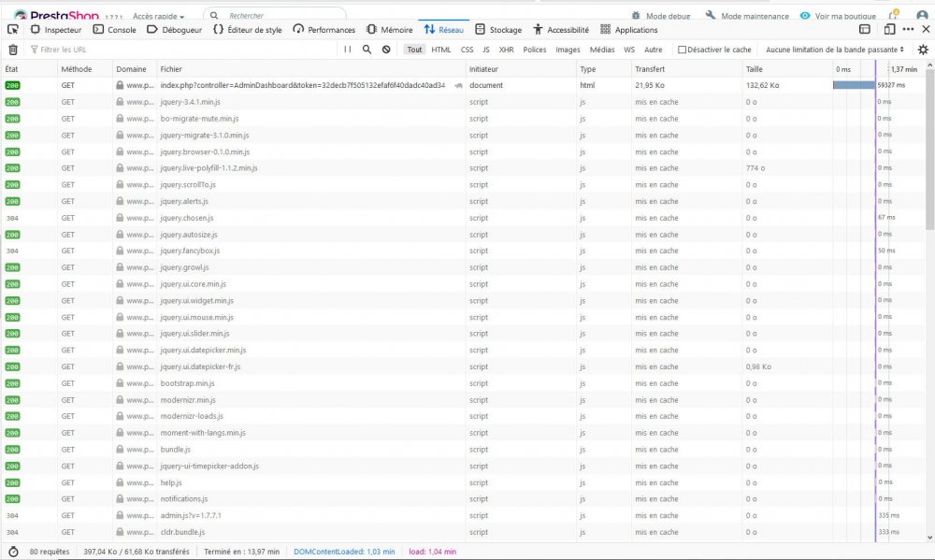Filter requests by WS
935x560 pixels.
click(x=629, y=50)
